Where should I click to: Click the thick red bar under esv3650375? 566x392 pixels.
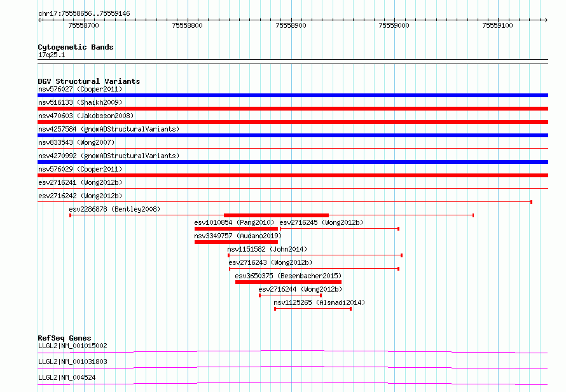[x=289, y=282]
